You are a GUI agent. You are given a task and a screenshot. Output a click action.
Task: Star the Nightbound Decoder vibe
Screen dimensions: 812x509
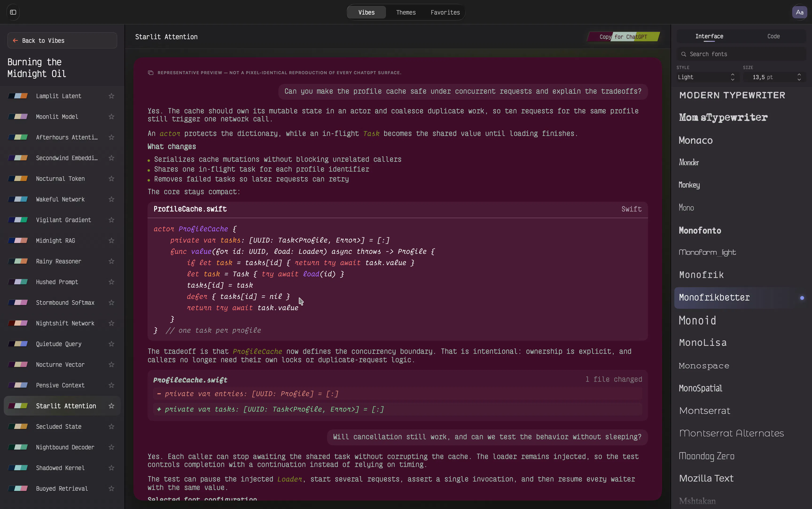click(x=111, y=447)
